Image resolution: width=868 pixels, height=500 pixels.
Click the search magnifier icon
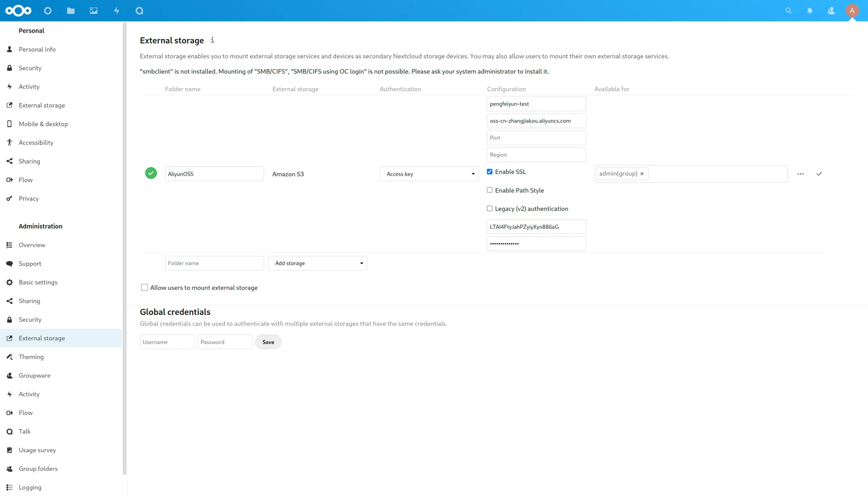788,11
